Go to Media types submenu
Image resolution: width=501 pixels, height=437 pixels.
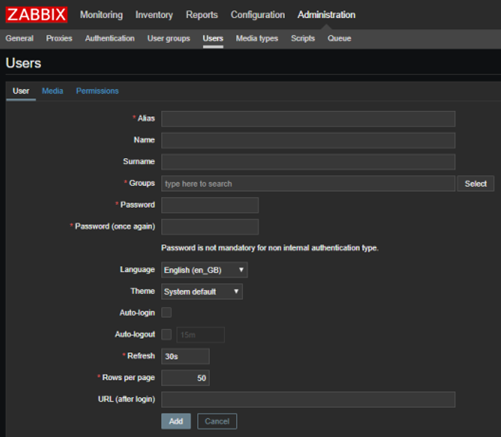point(257,38)
